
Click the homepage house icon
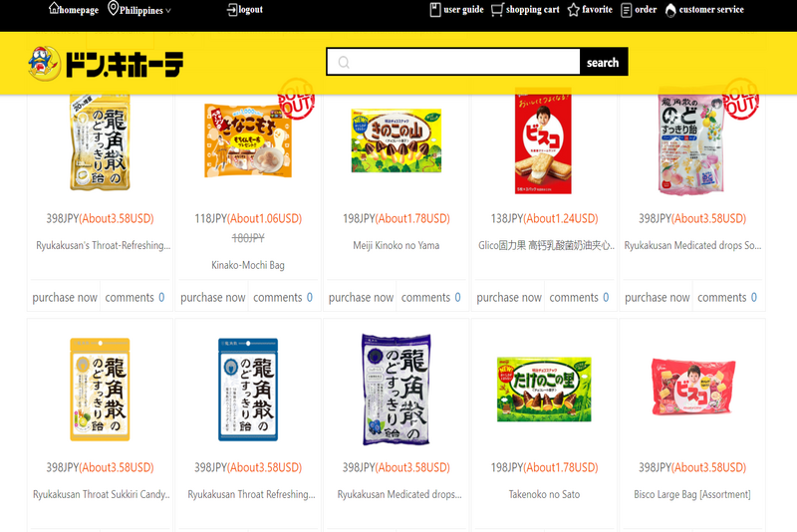click(54, 9)
